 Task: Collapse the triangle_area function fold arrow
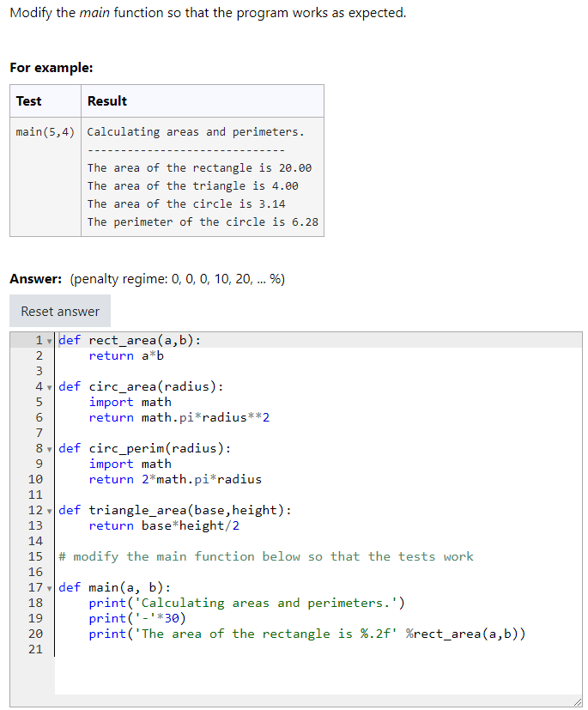48,510
